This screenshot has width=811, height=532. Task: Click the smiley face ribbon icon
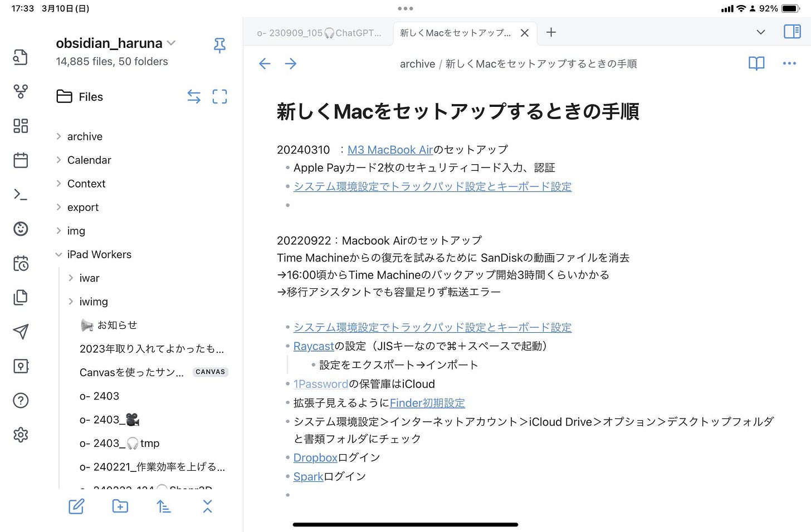click(x=21, y=229)
